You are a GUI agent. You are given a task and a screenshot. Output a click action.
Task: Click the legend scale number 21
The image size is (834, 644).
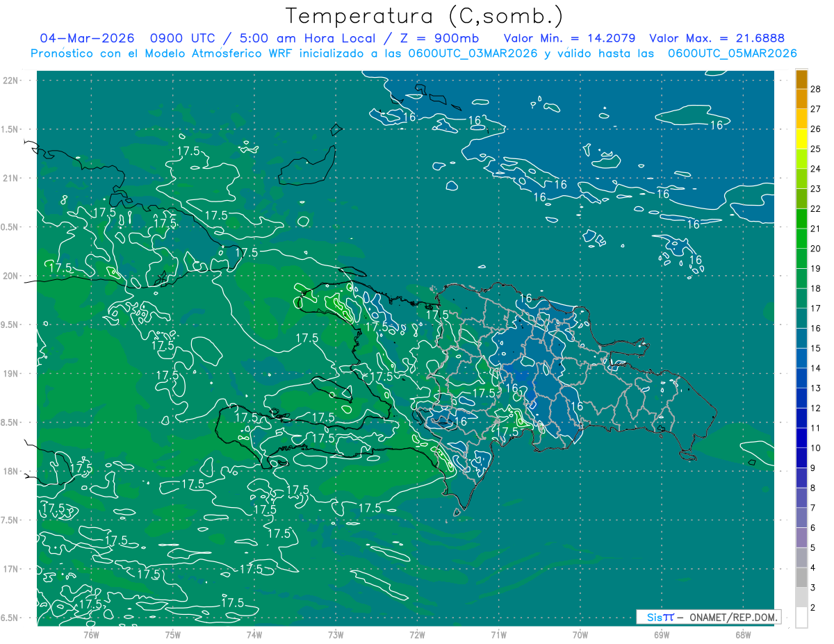816,229
